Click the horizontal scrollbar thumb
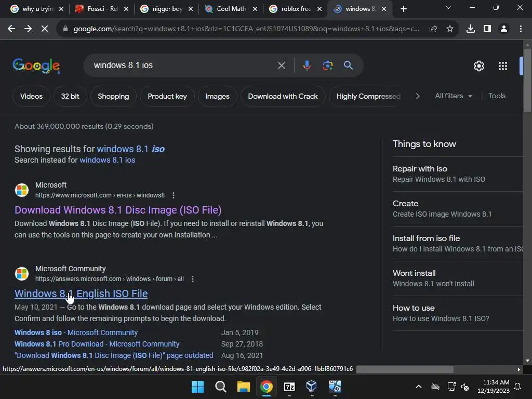This screenshot has height=399, width=532. 404,369
